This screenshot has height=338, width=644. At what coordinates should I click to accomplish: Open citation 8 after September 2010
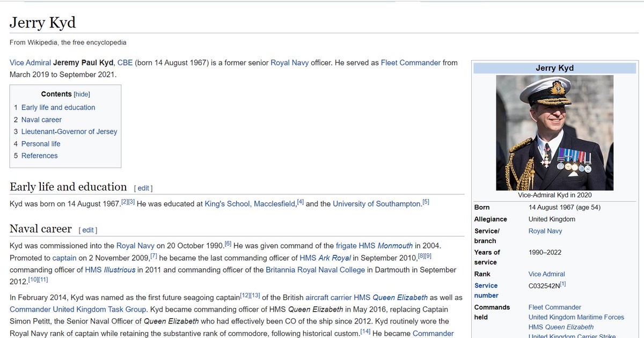pyautogui.click(x=421, y=256)
